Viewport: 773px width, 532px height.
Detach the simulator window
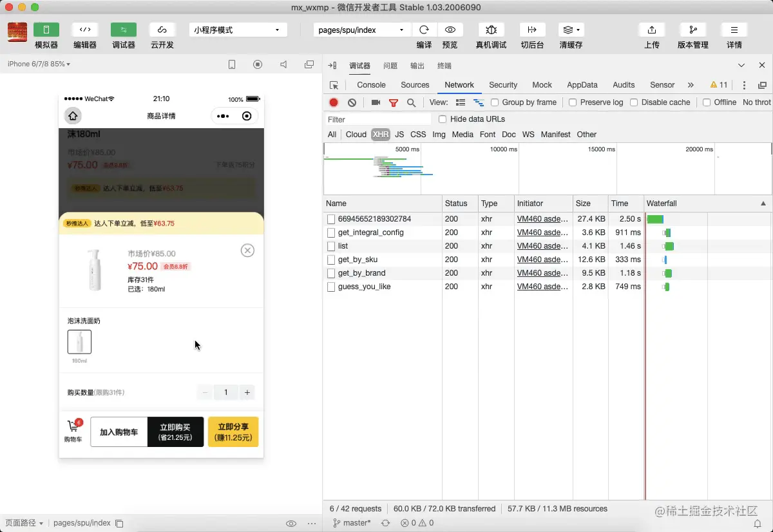309,64
